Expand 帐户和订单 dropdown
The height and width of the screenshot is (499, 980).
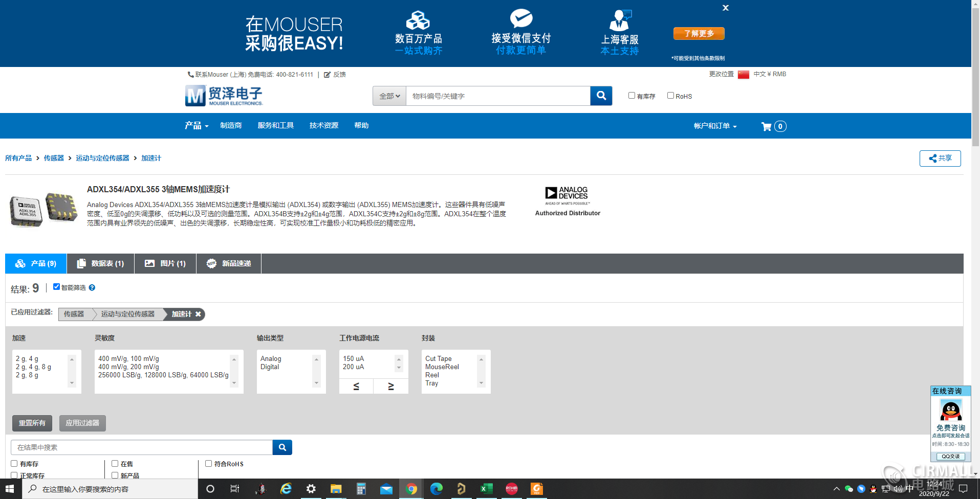click(x=715, y=126)
